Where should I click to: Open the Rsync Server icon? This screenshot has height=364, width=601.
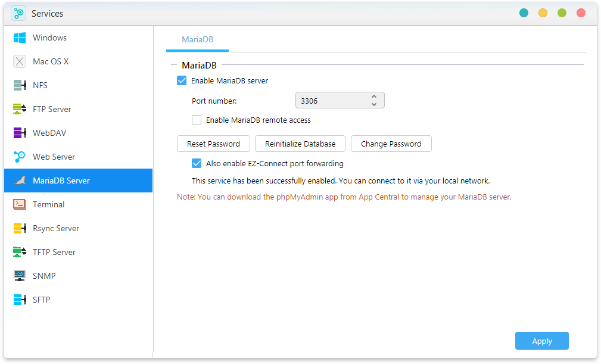[x=20, y=228]
